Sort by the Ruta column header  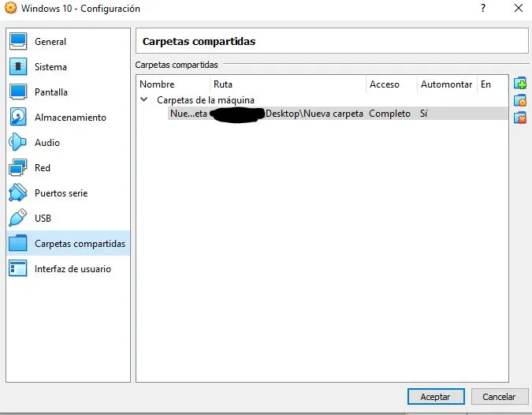288,84
